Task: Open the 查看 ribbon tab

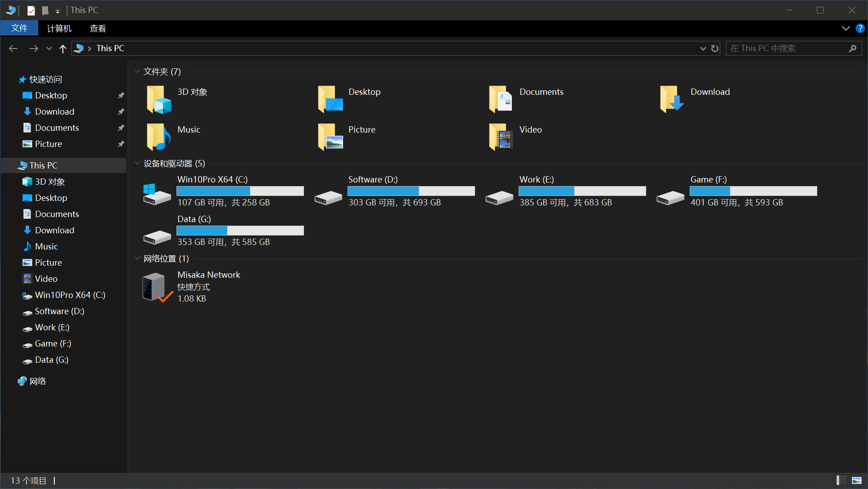Action: click(x=97, y=28)
